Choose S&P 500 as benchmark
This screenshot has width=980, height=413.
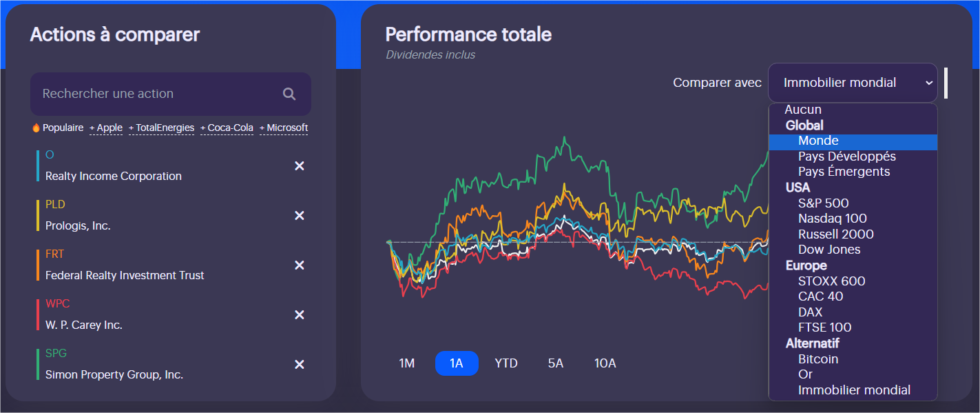click(823, 203)
